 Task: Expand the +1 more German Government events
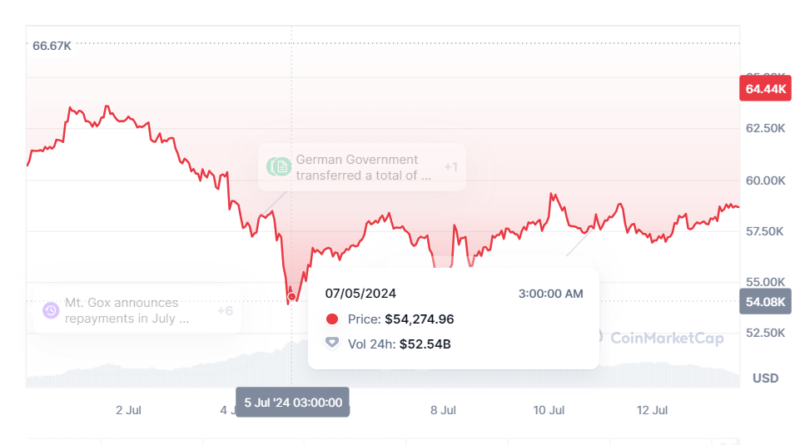pyautogui.click(x=450, y=167)
